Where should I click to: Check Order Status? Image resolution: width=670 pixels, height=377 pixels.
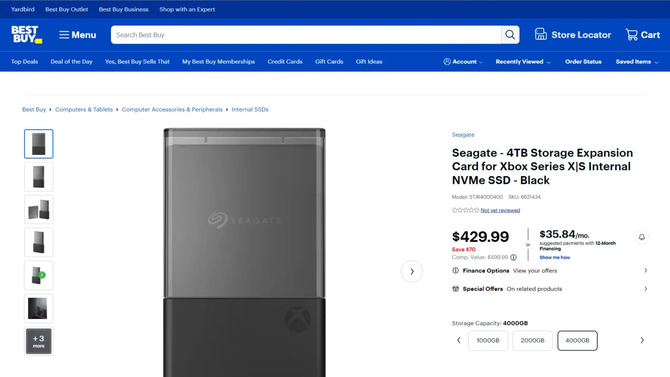583,62
